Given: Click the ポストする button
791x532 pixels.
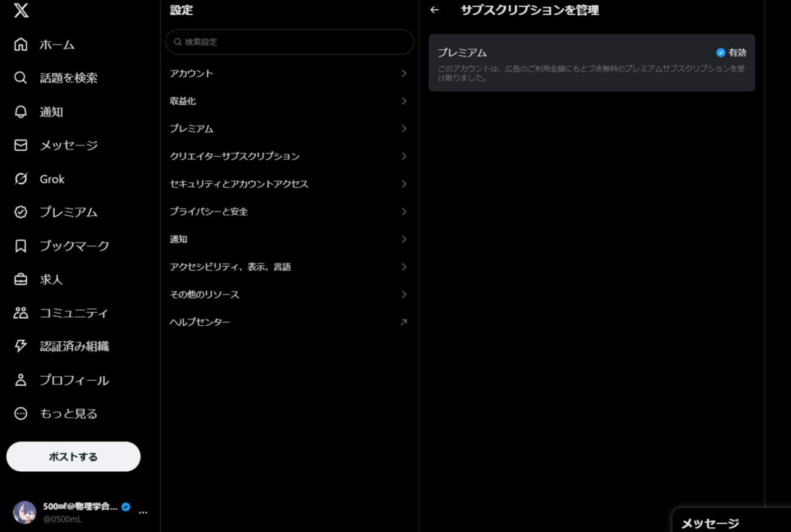Looking at the screenshot, I should [x=74, y=457].
